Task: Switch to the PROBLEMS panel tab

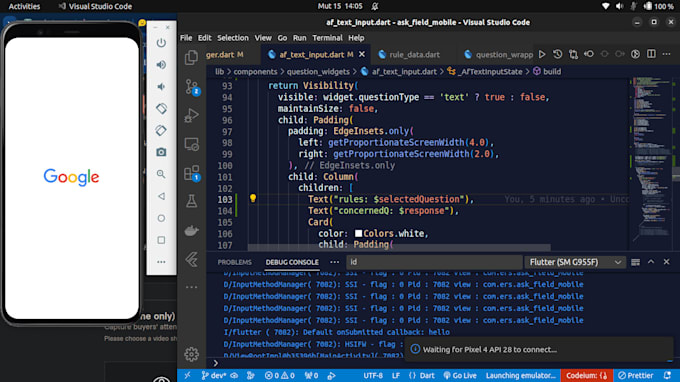Action: click(x=234, y=262)
